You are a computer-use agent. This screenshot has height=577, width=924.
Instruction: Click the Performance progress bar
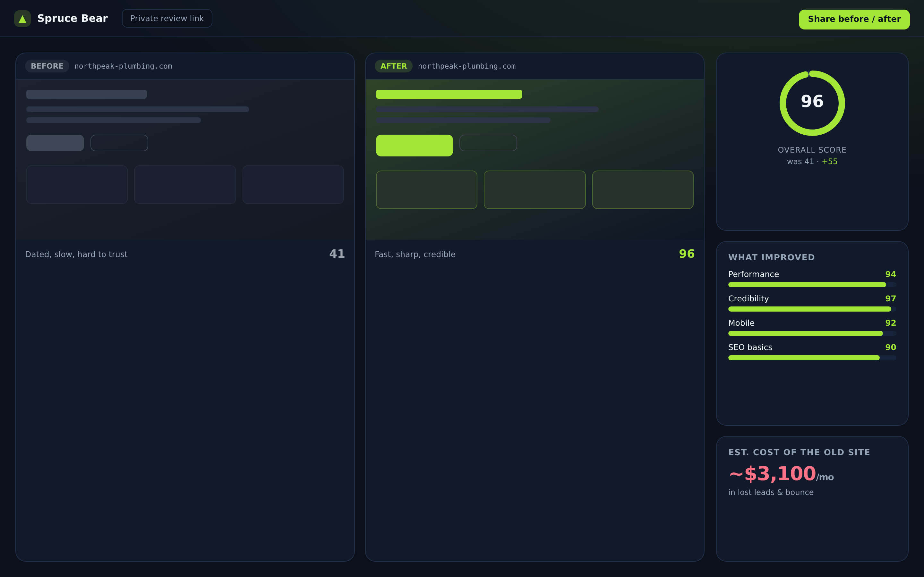coord(812,285)
